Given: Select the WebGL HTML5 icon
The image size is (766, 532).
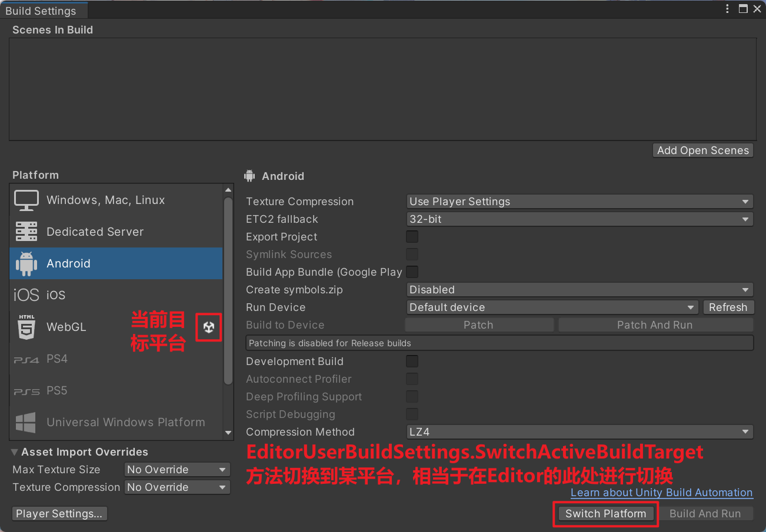Looking at the screenshot, I should (x=26, y=327).
